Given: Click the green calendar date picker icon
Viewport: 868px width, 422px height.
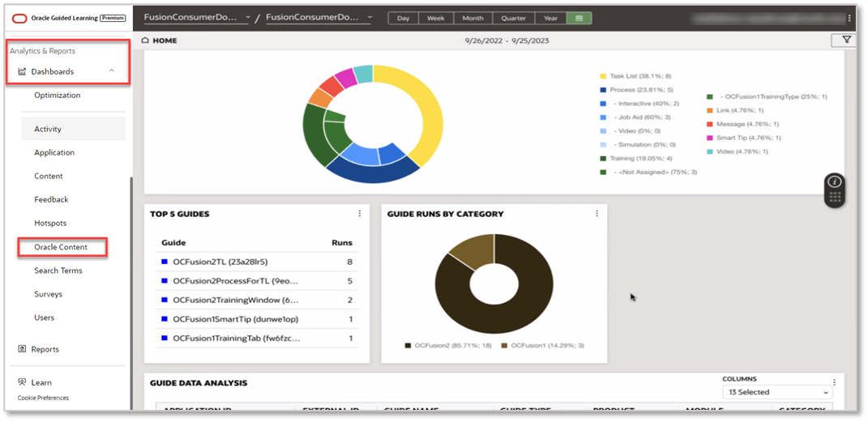Looking at the screenshot, I should click(579, 19).
